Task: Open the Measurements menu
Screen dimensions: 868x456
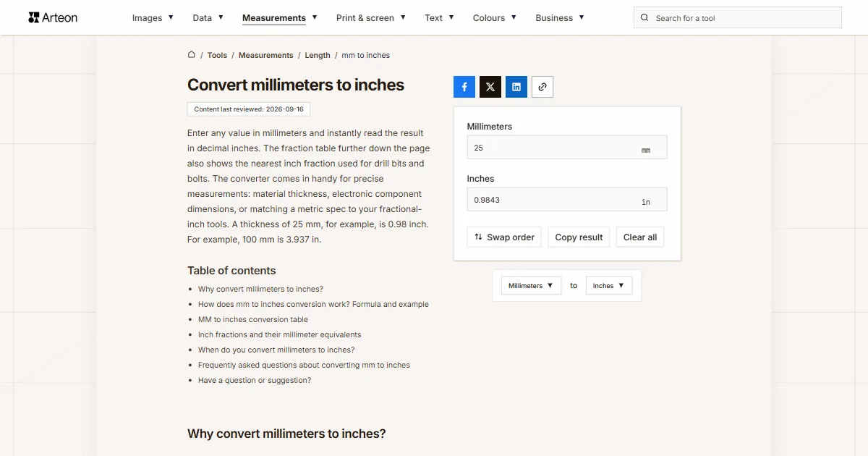Action: pyautogui.click(x=279, y=17)
